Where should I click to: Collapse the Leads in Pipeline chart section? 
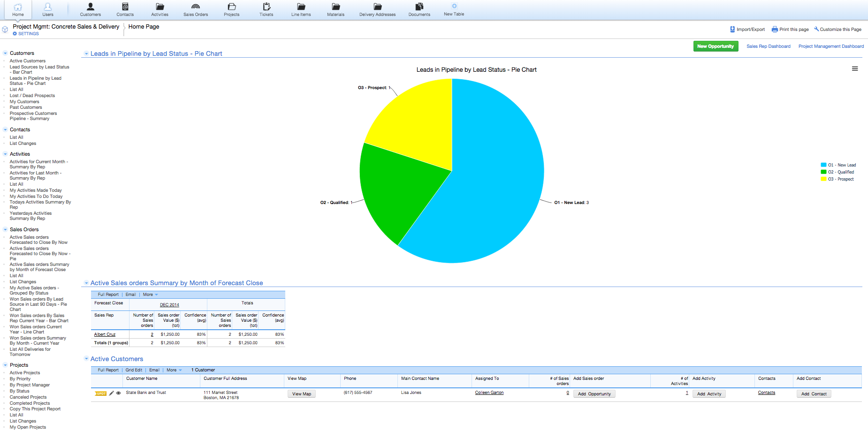[x=86, y=54]
